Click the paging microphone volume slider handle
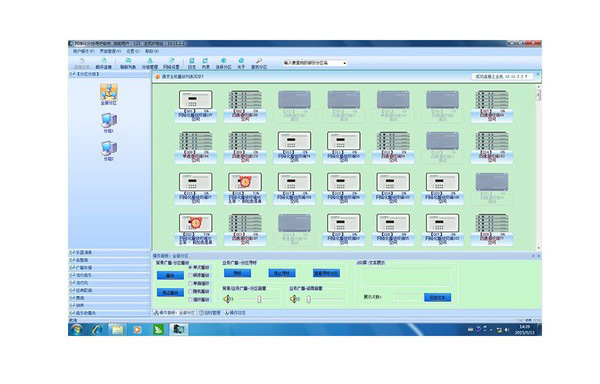Viewport: 600px width, 384px height. coord(308,299)
